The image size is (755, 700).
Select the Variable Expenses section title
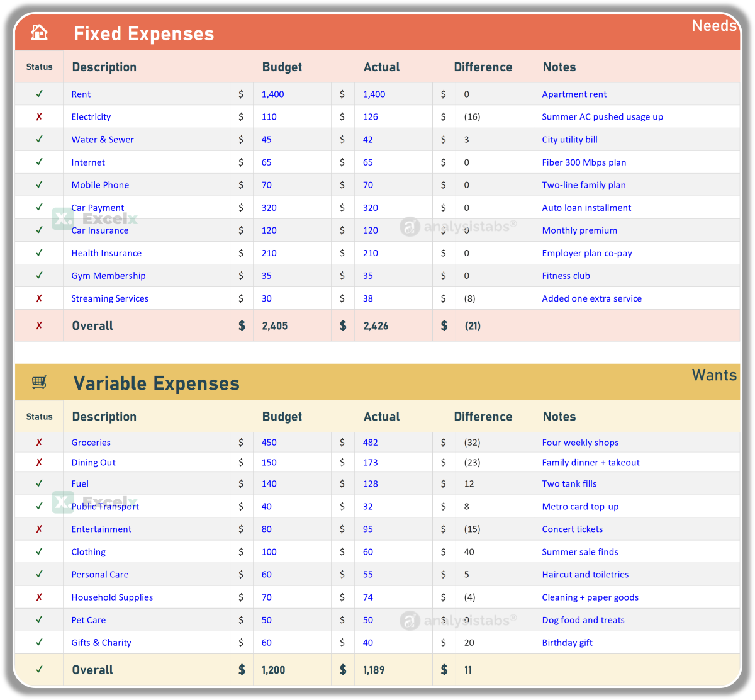click(x=157, y=383)
